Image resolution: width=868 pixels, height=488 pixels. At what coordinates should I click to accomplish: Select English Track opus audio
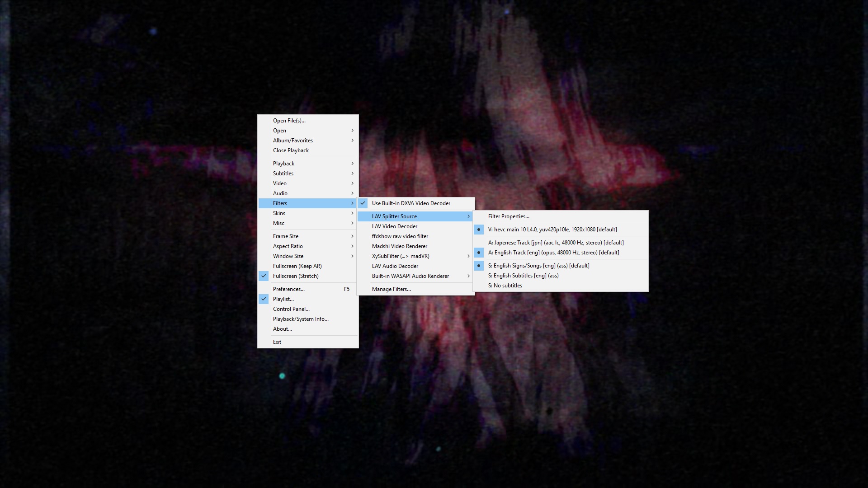pos(553,253)
